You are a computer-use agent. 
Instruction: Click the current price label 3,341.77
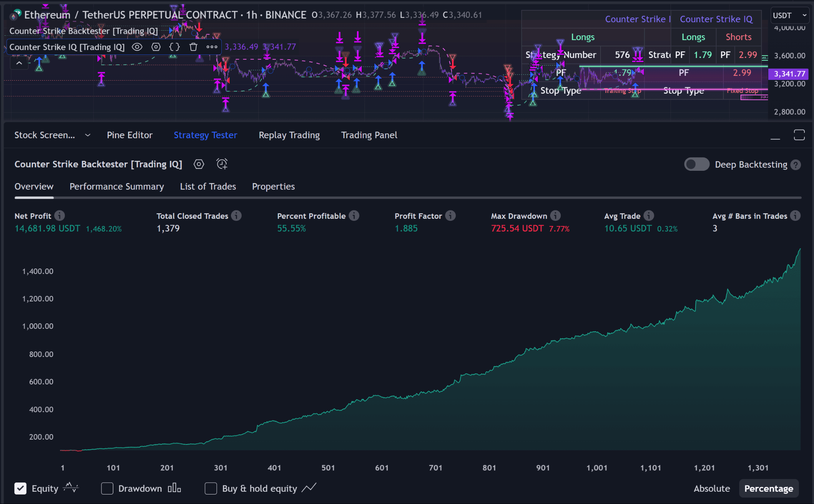[789, 74]
